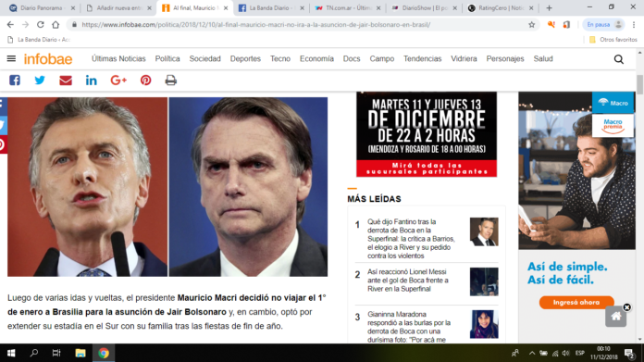644x362 pixels.
Task: Open Salud section
Action: coord(543,58)
